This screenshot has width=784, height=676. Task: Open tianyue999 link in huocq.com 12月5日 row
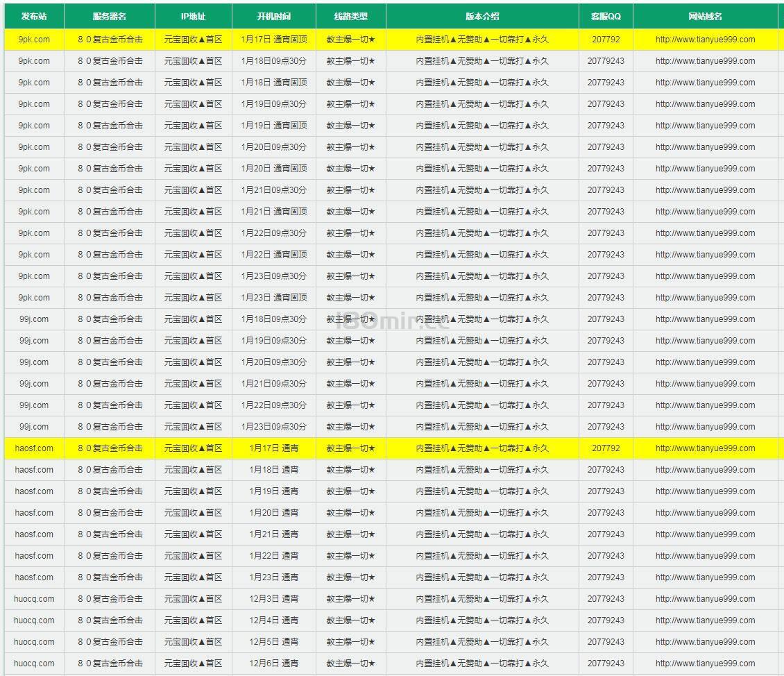[705, 641]
